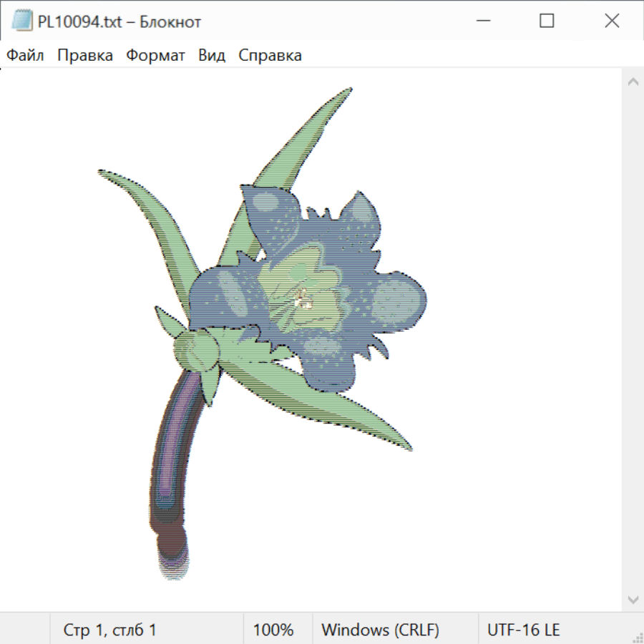
Task: Click the resize grip in the bottom-right corner
Action: click(637, 637)
